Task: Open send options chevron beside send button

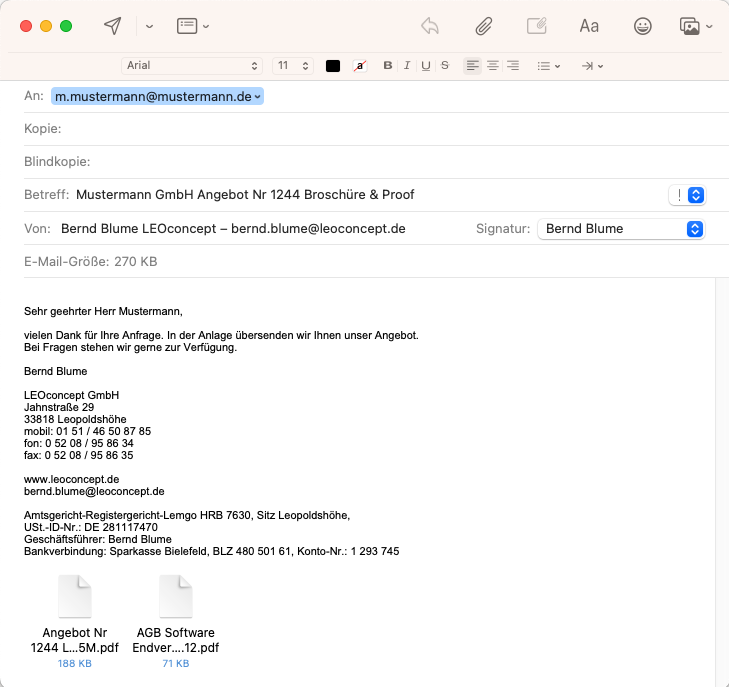Action: click(x=149, y=26)
